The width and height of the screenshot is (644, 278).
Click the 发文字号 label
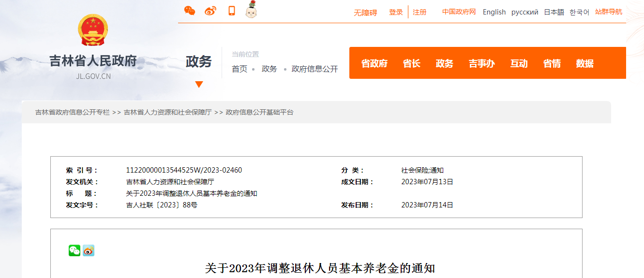click(82, 205)
